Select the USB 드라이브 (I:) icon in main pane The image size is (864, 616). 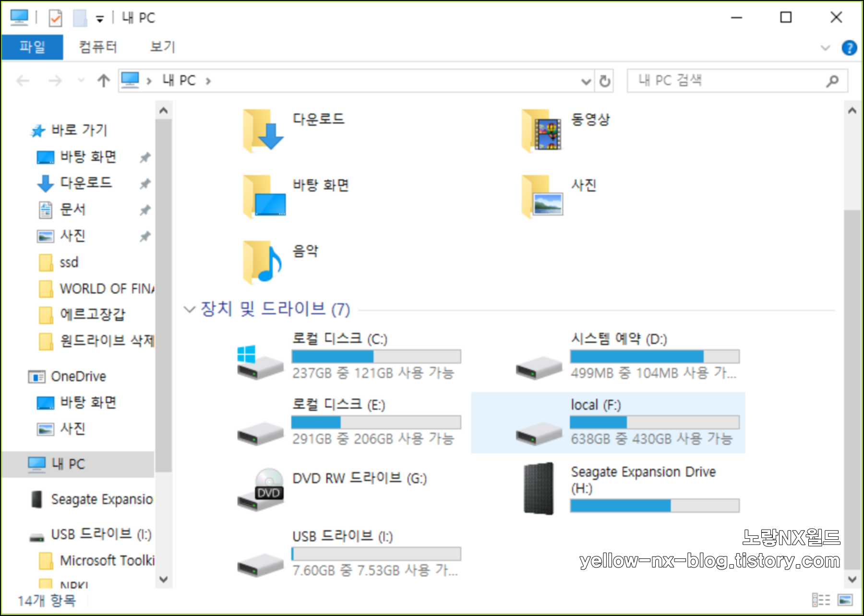tap(261, 565)
